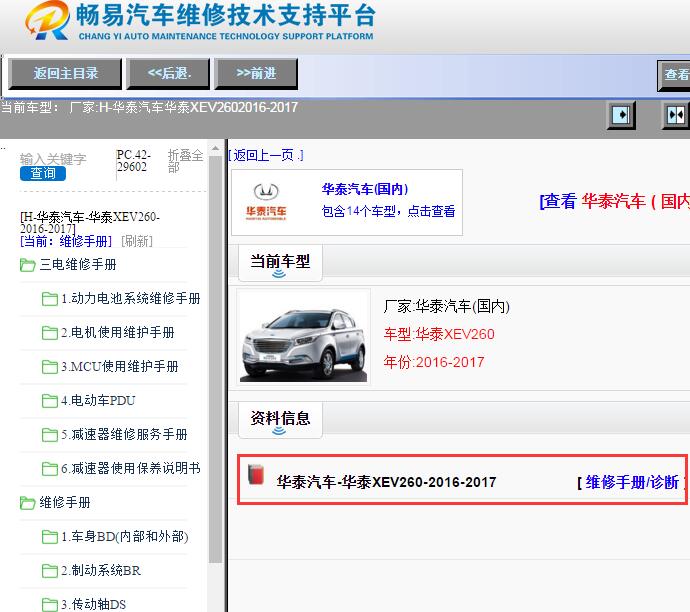Open 3.传动轴DS tree item
This screenshot has width=690, height=612.
(93, 604)
